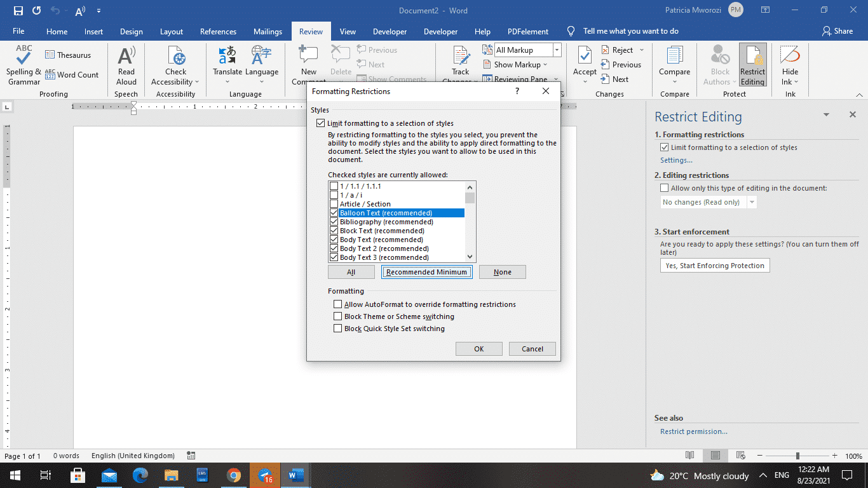Expand the Reviewing Pane options

click(x=555, y=79)
